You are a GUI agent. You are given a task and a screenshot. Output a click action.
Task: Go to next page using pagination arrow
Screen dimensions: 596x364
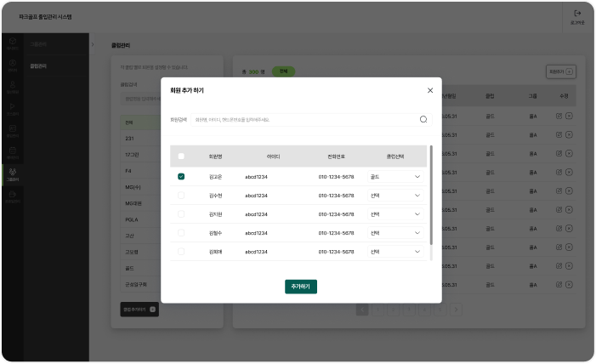[x=456, y=310]
